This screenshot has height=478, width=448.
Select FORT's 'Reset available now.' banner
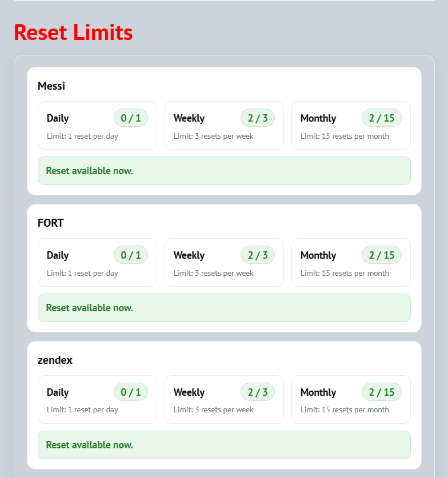point(224,308)
